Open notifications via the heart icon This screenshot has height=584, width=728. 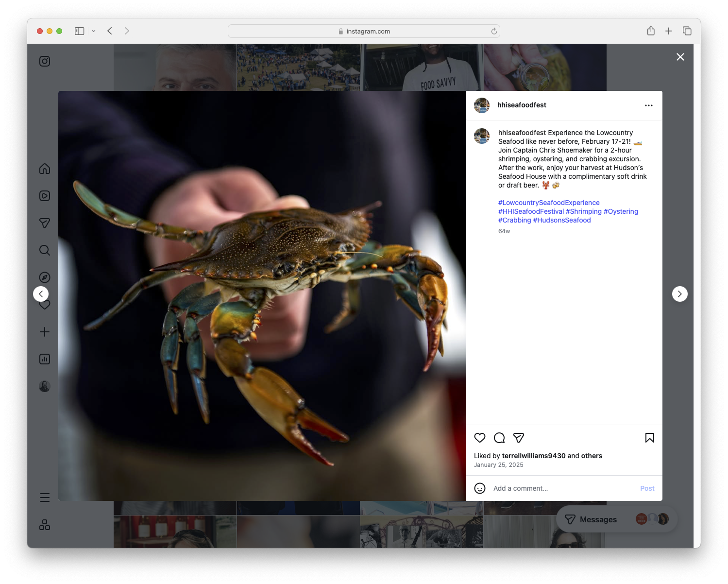pyautogui.click(x=44, y=305)
